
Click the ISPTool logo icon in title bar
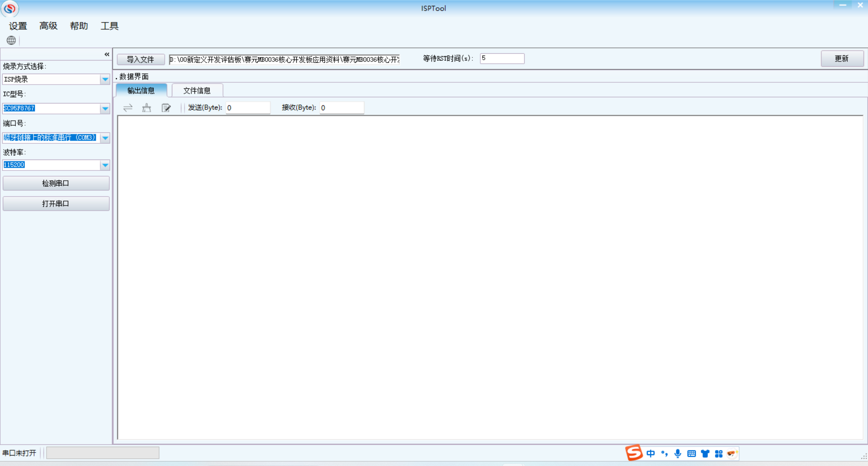click(x=9, y=8)
